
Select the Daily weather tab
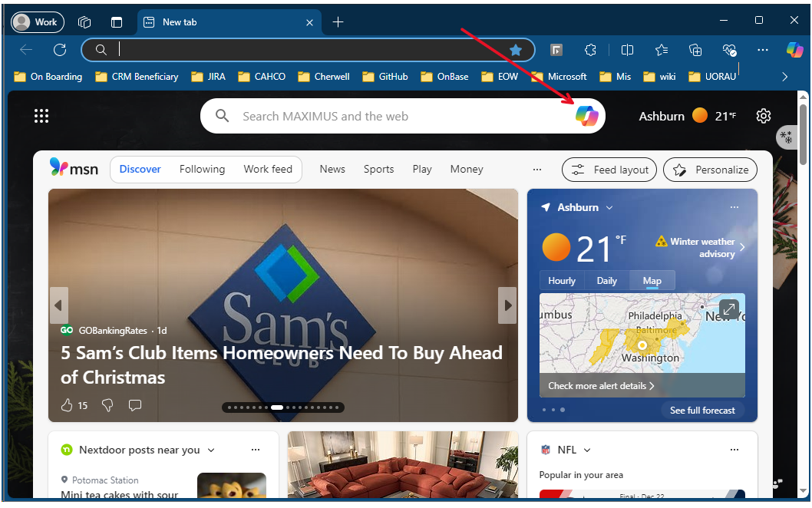tap(607, 281)
